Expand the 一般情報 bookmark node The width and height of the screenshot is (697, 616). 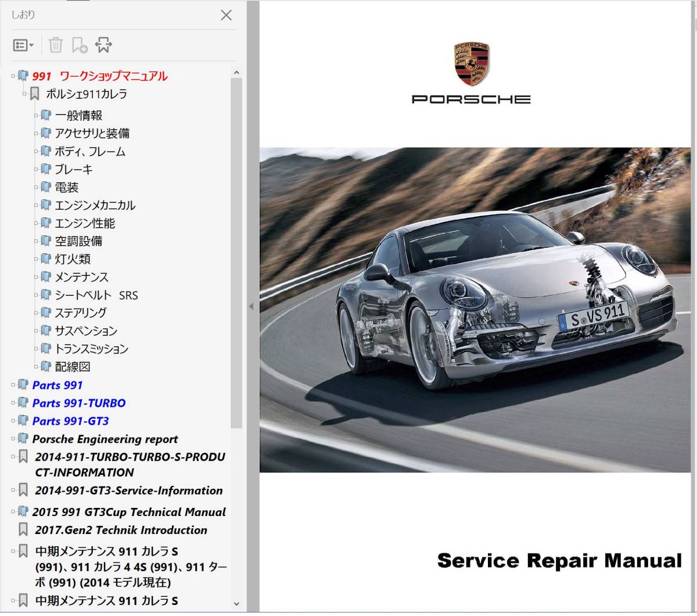point(36,115)
